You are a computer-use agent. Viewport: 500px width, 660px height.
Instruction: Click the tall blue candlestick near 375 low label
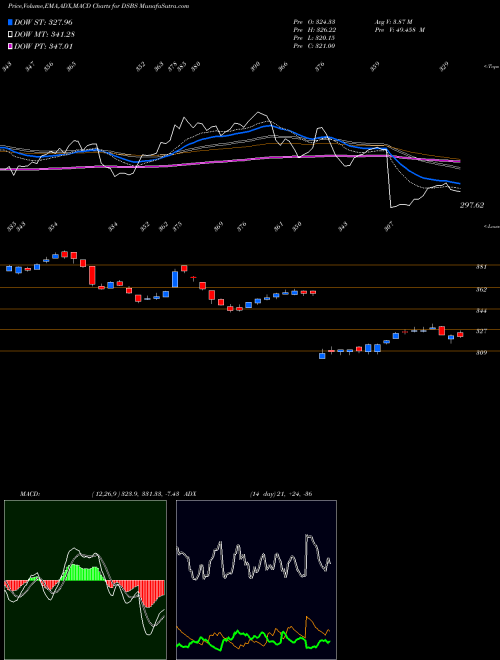(x=175, y=279)
